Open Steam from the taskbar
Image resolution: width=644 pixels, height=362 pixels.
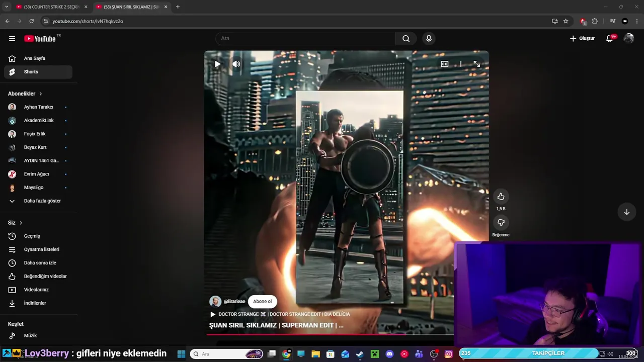point(360,354)
